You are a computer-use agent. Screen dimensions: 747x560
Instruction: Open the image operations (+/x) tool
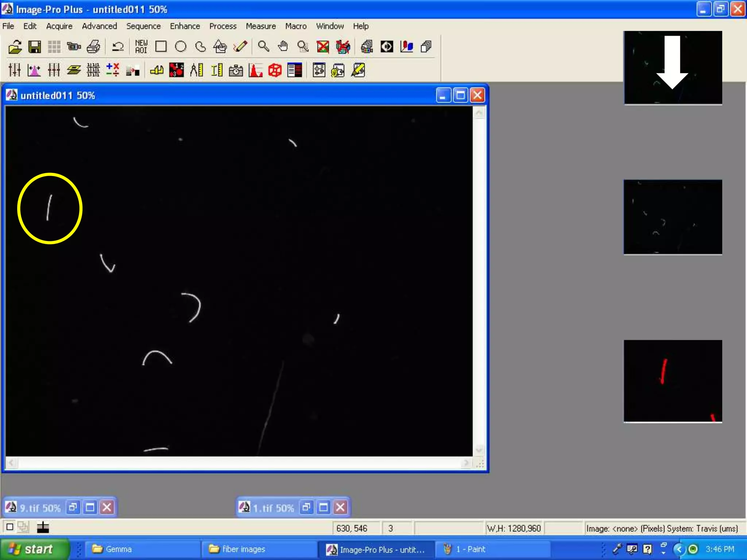113,70
